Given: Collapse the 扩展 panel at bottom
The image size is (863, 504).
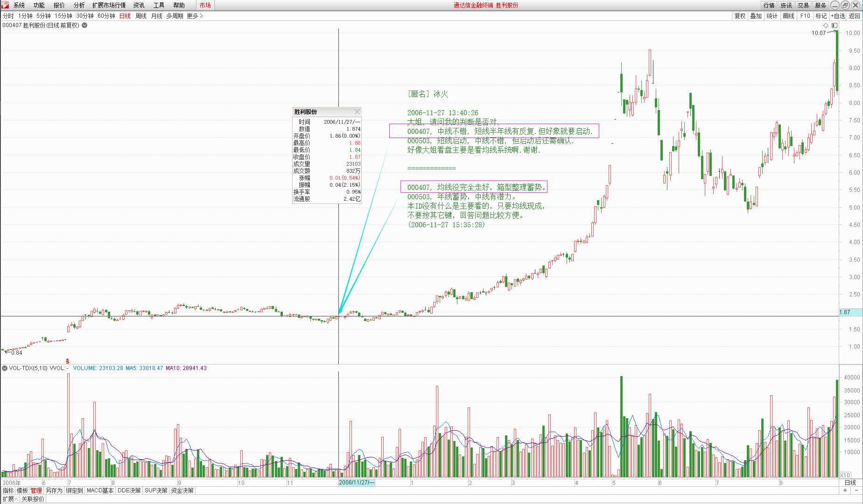Looking at the screenshot, I should pos(10,499).
